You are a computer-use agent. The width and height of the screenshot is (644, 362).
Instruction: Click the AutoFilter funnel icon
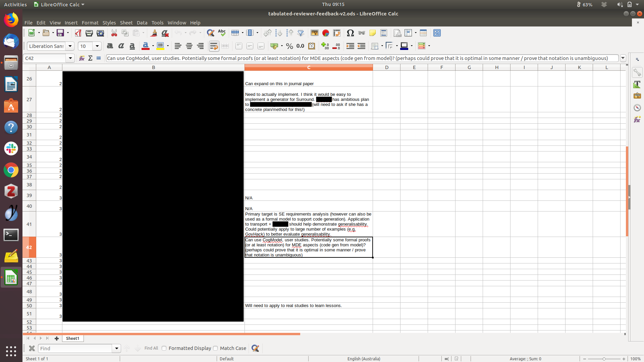click(x=301, y=33)
